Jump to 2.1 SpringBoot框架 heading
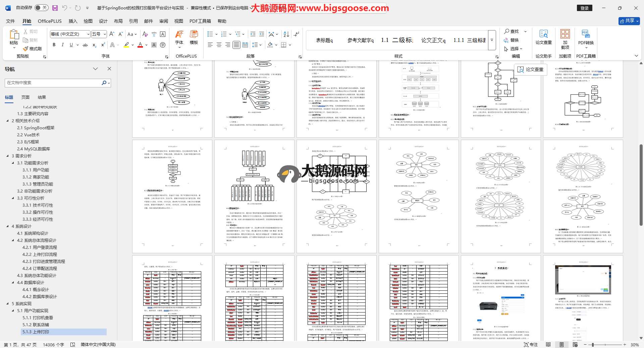This screenshot has height=348, width=644. tap(36, 128)
